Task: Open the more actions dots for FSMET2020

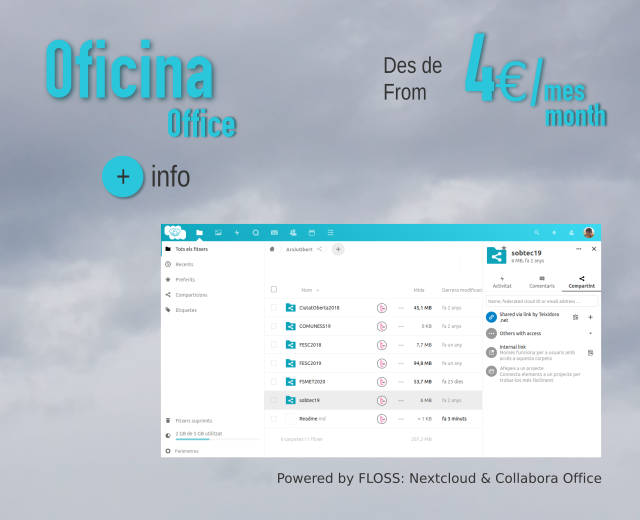Action: coord(401,382)
